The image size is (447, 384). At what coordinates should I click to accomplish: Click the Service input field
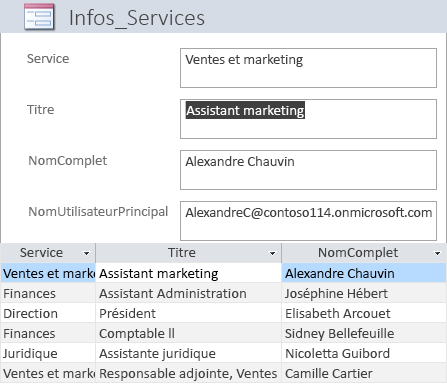[308, 68]
